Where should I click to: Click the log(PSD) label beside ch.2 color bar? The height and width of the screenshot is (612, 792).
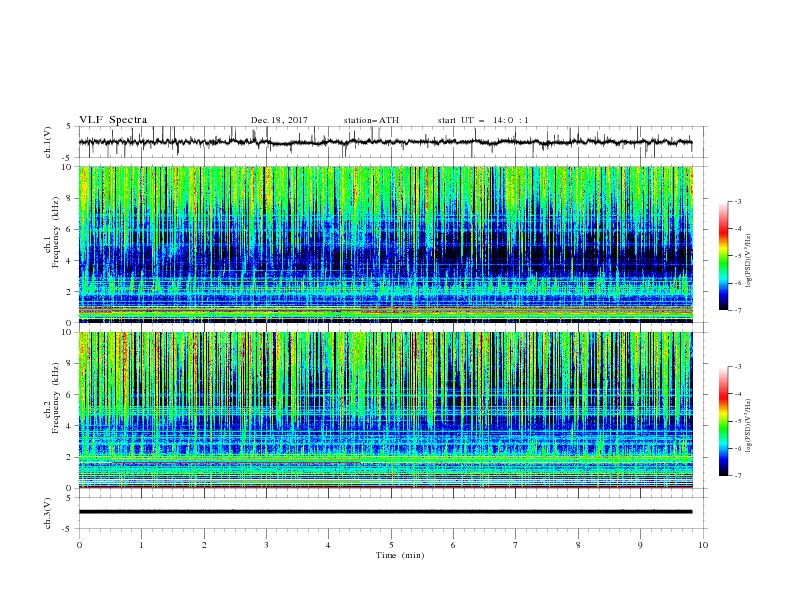tap(748, 426)
